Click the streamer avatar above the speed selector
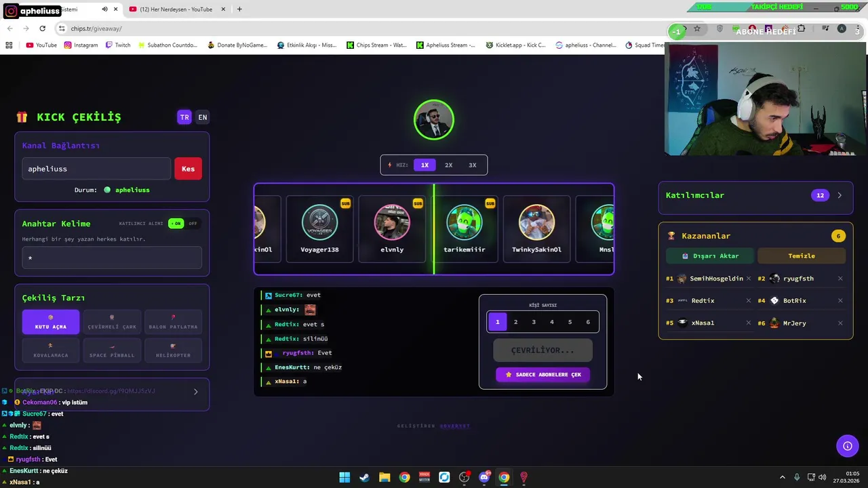 click(x=434, y=120)
